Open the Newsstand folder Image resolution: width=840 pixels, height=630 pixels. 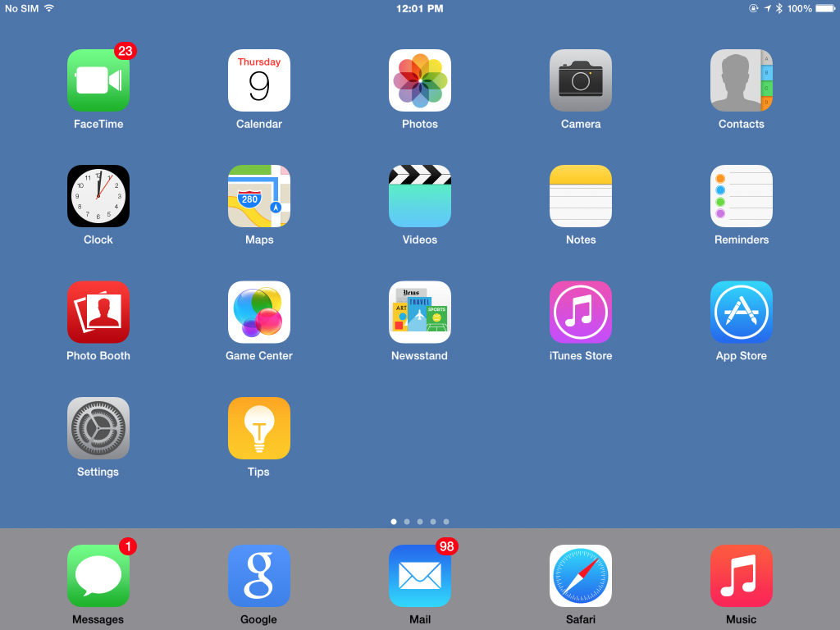[x=419, y=312]
